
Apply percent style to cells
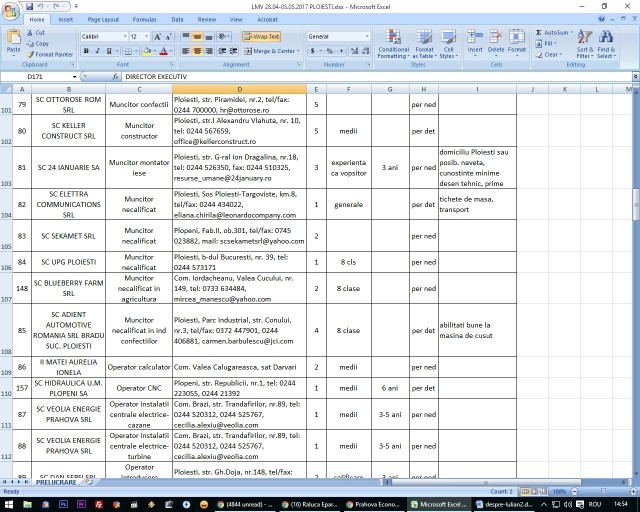(330, 51)
